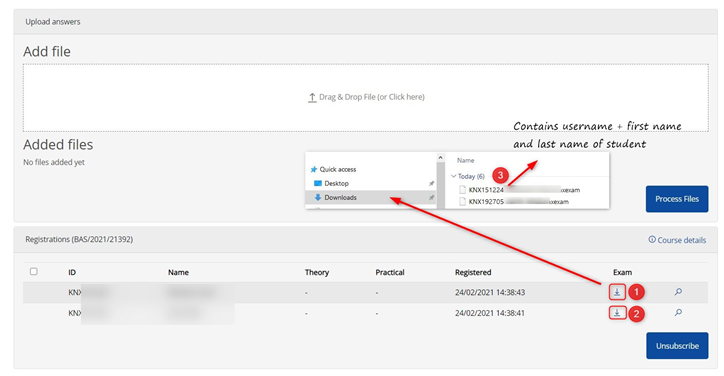
Task: Select the KNX192705 xexam file
Action: [x=519, y=202]
